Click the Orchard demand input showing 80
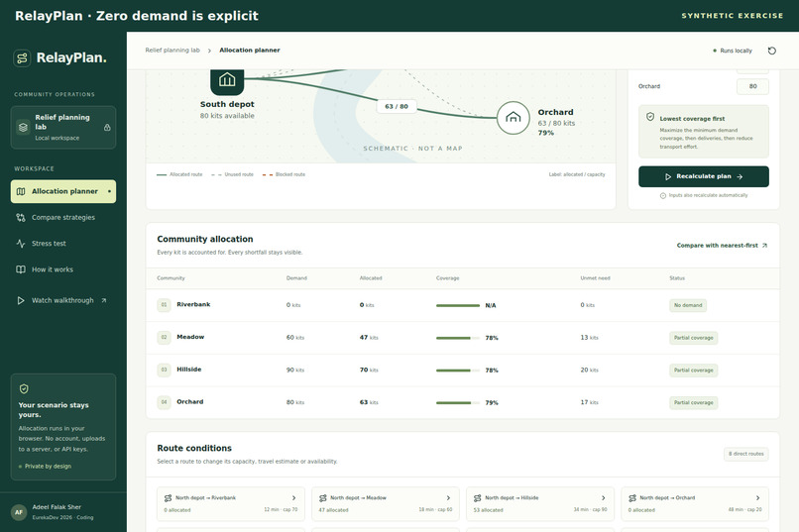 pos(752,86)
